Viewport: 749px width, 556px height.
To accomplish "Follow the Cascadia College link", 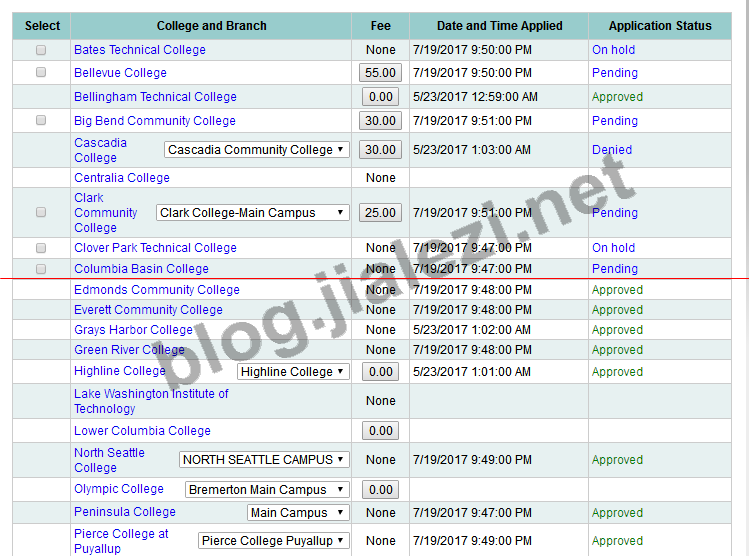I will coord(100,150).
